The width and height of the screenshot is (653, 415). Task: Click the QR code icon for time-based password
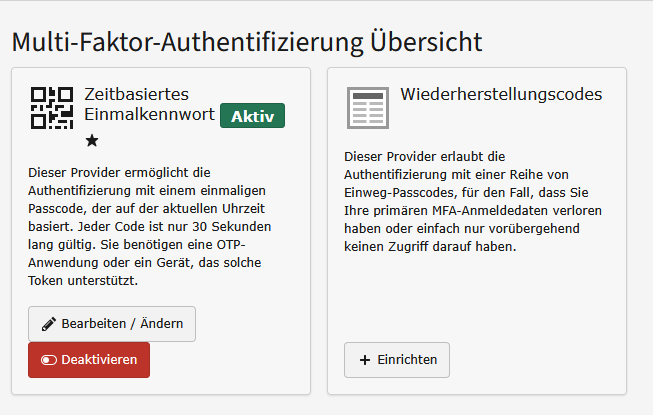52,108
